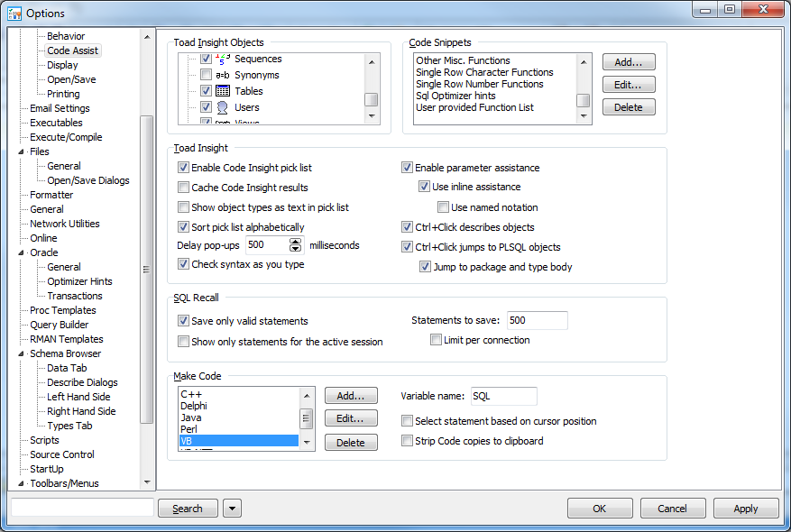Image resolution: width=791 pixels, height=532 pixels.
Task: Toggle Ctrl+Click jumps to PLSQL objects
Action: tap(407, 247)
